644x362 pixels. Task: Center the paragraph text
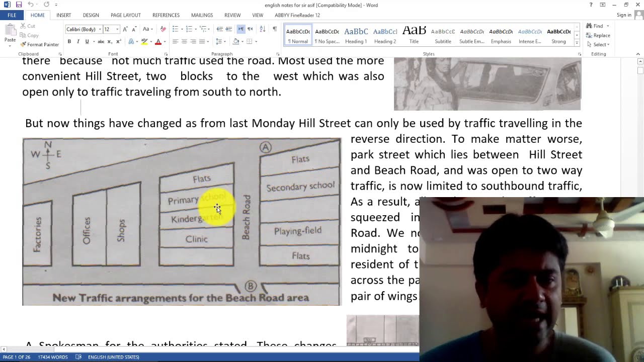(x=184, y=41)
